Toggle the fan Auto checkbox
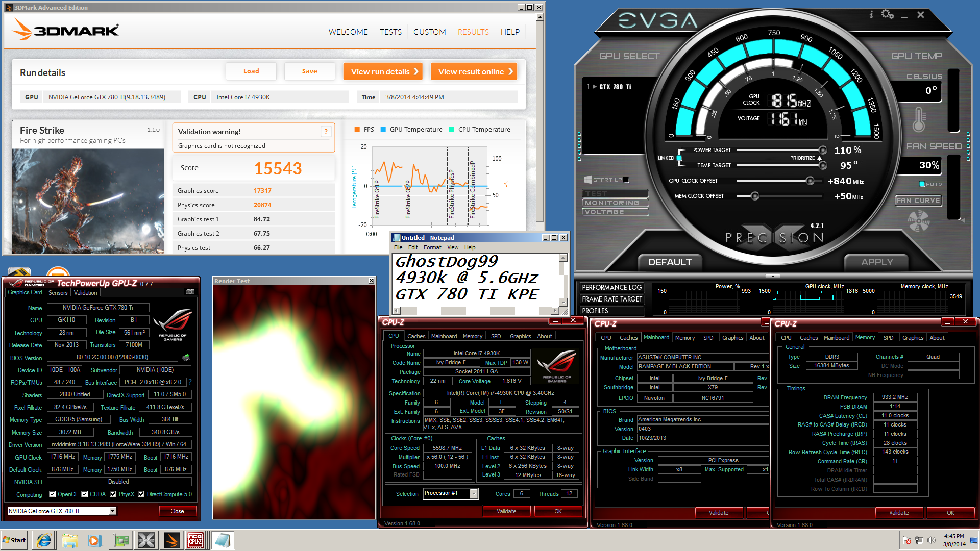Image resolution: width=980 pixels, height=551 pixels. (x=922, y=184)
